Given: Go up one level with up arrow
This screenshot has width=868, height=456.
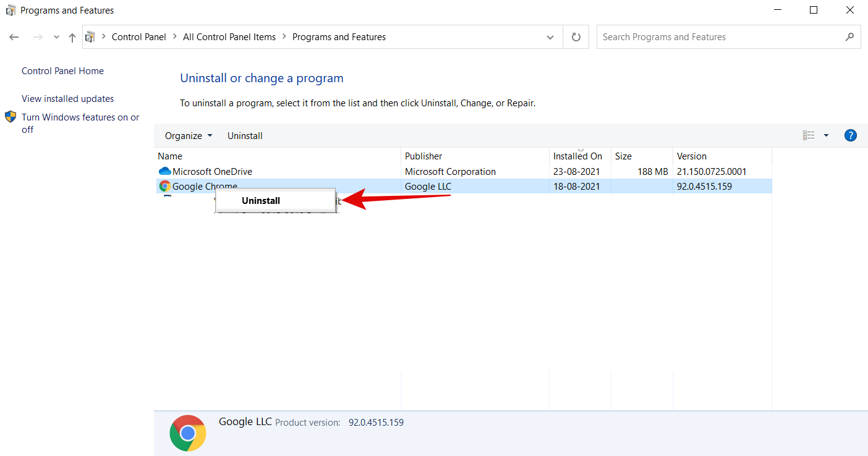Looking at the screenshot, I should [x=72, y=37].
